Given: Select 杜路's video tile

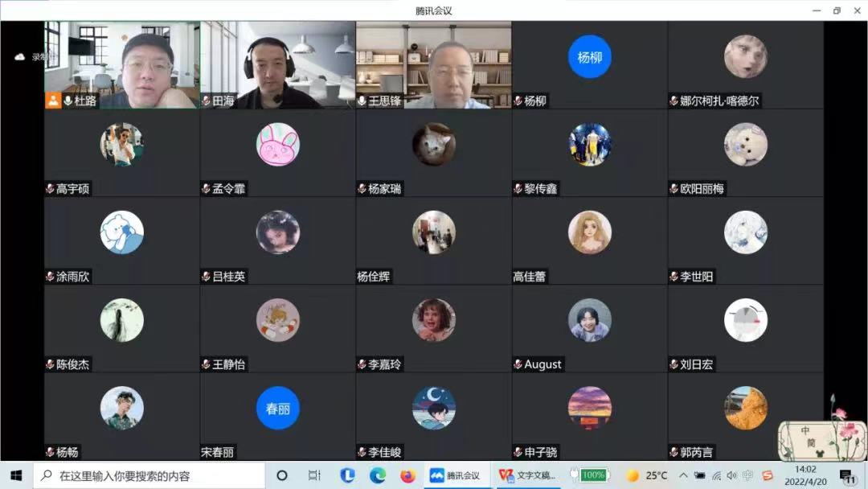Looking at the screenshot, I should pos(121,64).
